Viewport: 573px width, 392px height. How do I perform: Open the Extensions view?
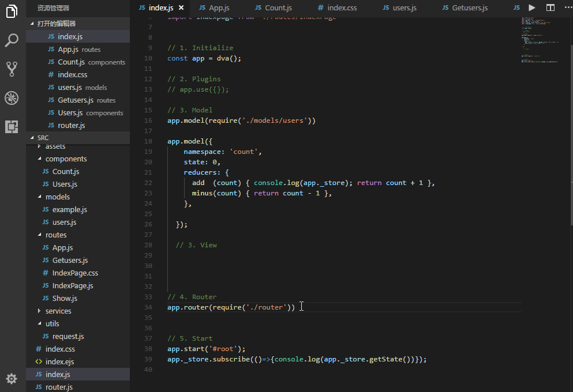pyautogui.click(x=12, y=126)
